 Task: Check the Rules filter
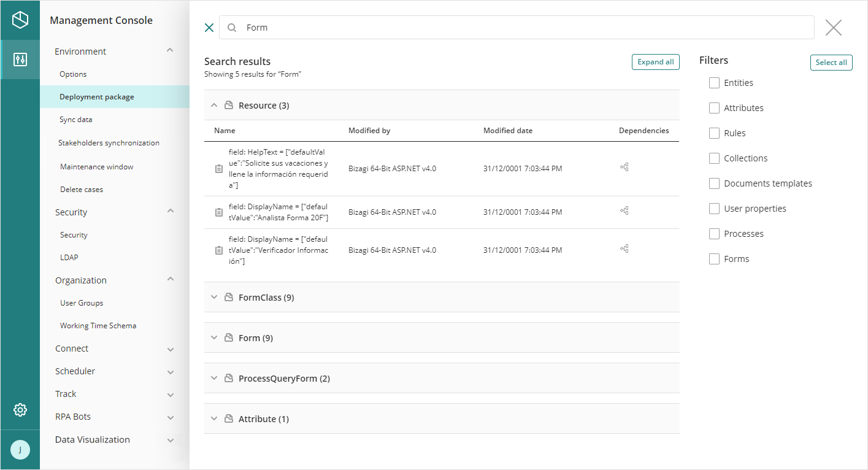pos(714,133)
